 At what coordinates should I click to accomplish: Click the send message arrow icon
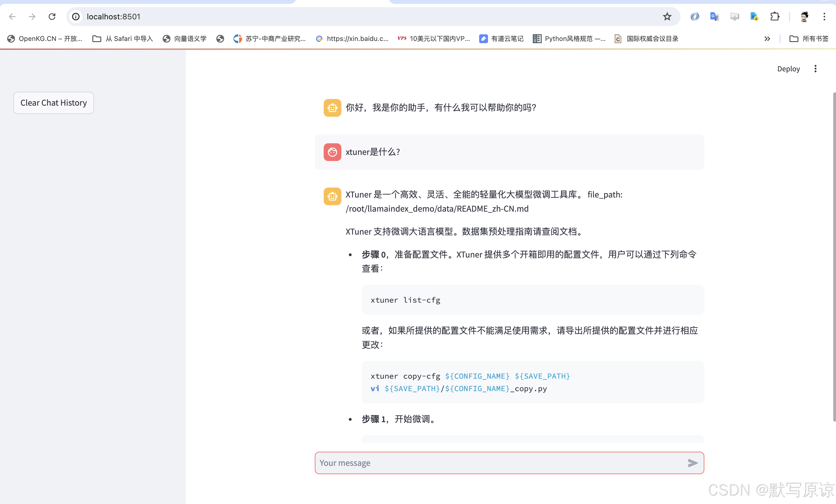coord(693,463)
